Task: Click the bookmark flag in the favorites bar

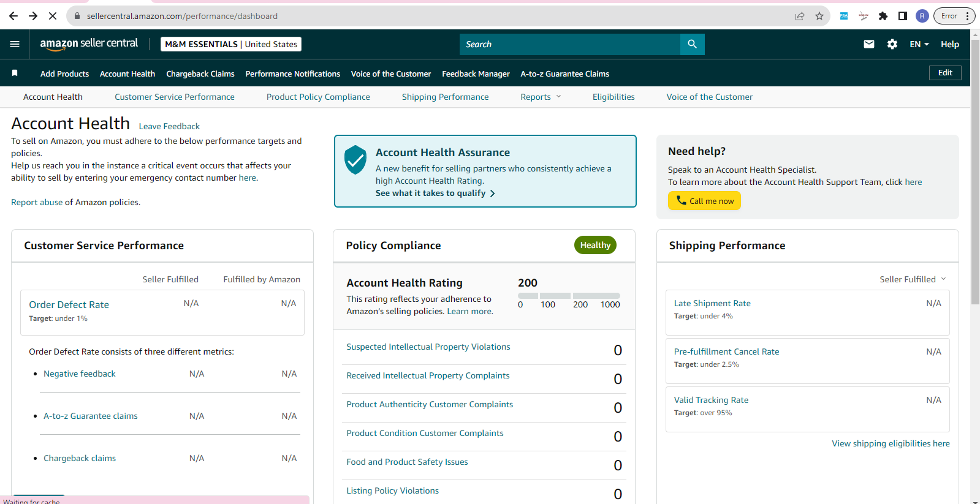Action: 15,73
